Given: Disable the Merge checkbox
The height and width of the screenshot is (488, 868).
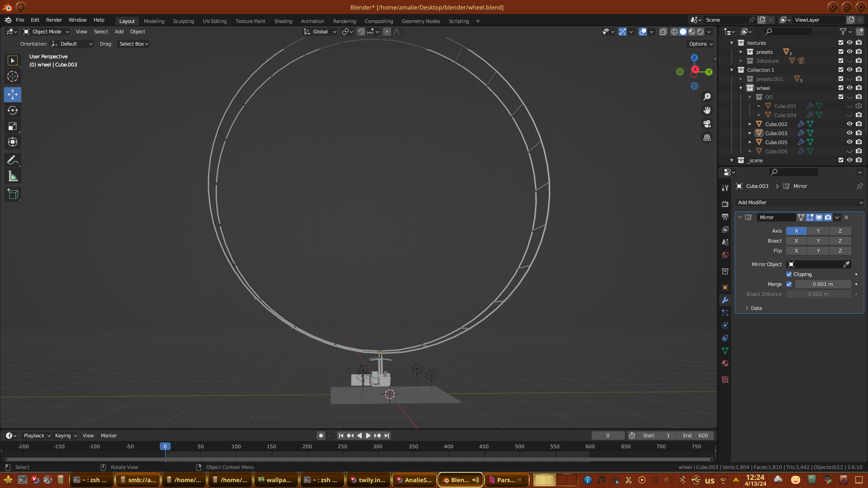Looking at the screenshot, I should coord(789,284).
